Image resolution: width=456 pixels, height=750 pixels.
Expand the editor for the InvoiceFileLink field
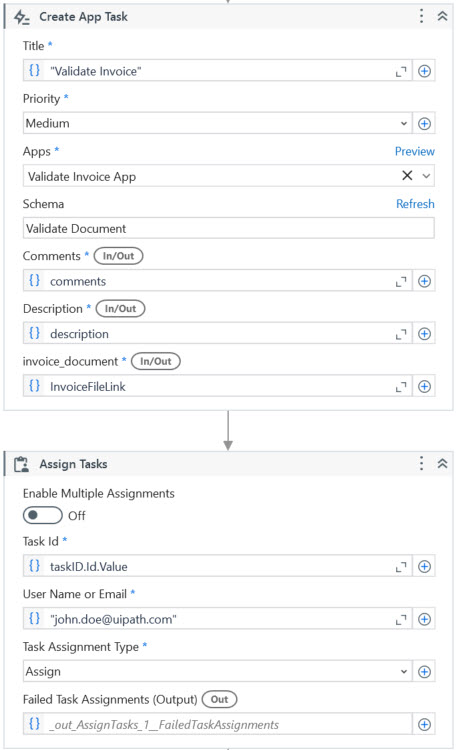tap(401, 386)
